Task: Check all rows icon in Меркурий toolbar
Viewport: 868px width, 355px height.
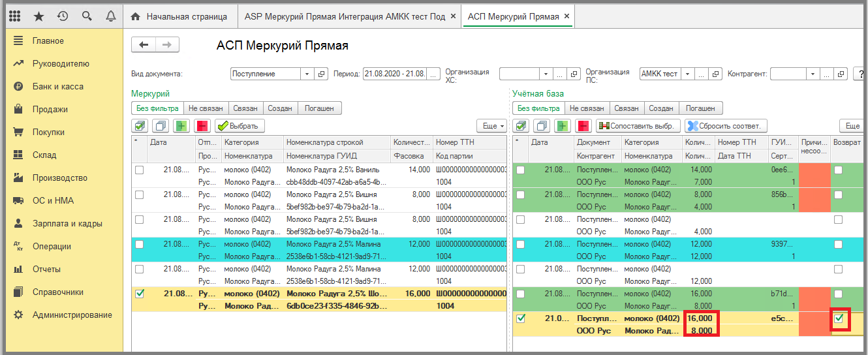Action: 140,125
